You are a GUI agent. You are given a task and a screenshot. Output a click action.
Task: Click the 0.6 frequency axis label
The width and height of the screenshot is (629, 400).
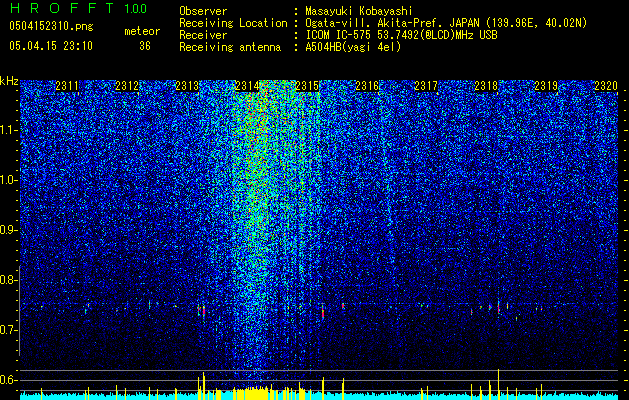pyautogui.click(x=9, y=380)
